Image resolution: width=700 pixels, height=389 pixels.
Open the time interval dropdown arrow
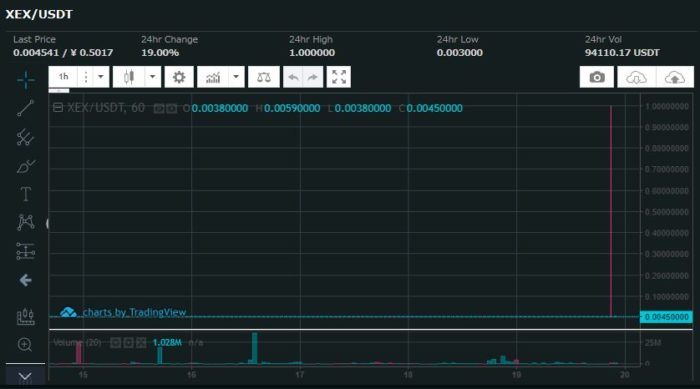pos(101,77)
